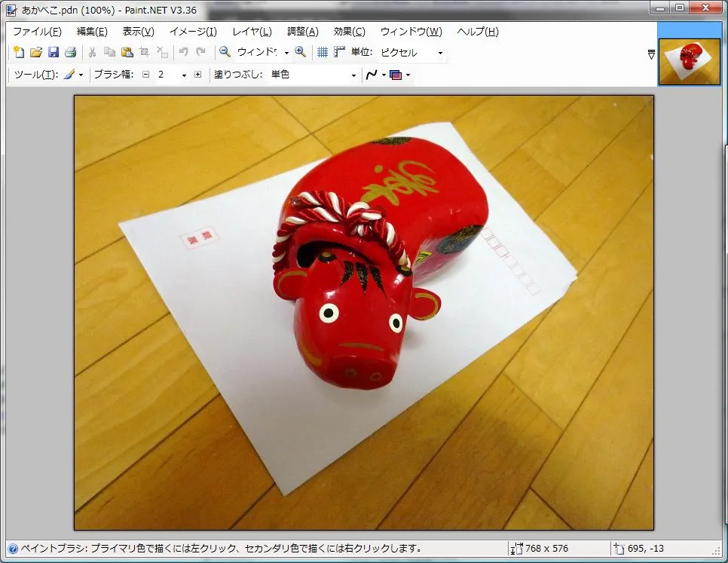Decrease brush width with minus button
The width and height of the screenshot is (728, 563).
[146, 75]
